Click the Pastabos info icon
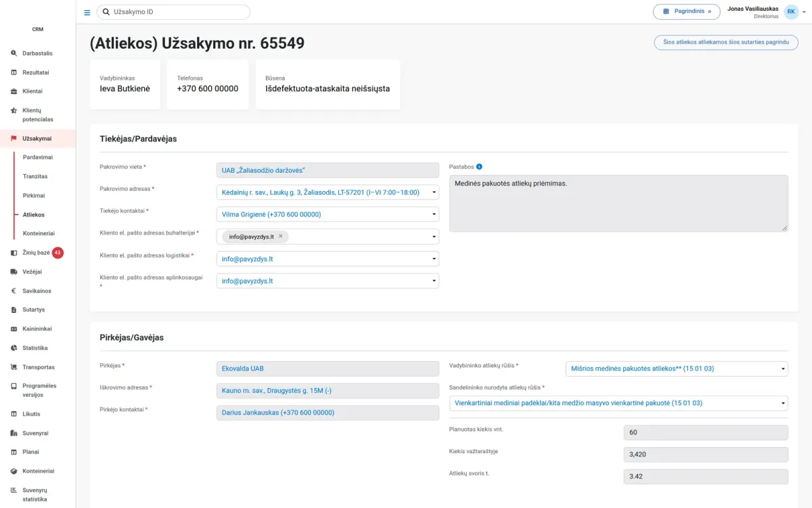812x508 pixels. click(x=479, y=167)
